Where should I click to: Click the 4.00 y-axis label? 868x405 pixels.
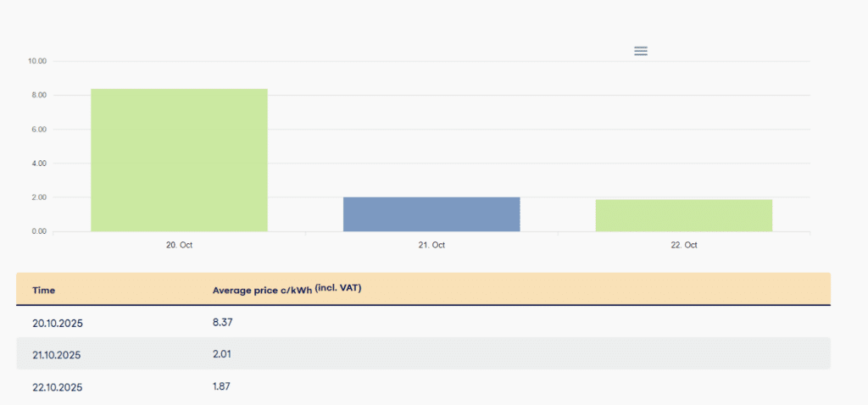39,164
